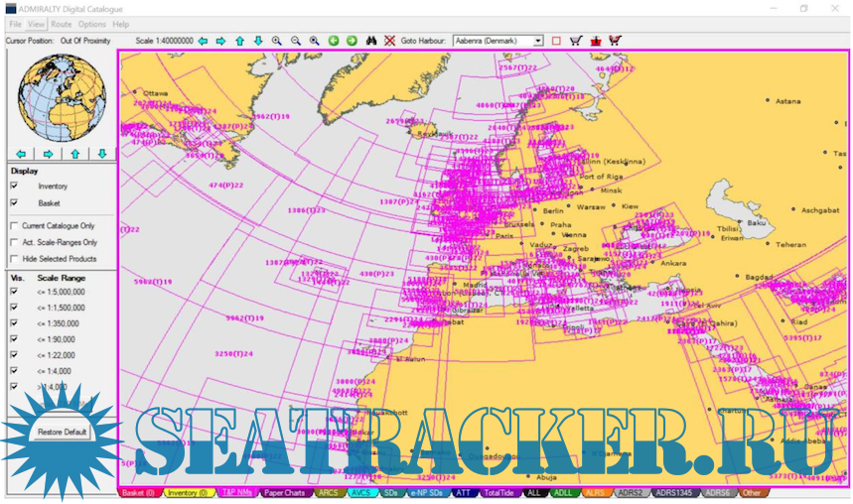Enable Current Catalogue Only checkbox
The height and width of the screenshot is (504, 853).
[x=15, y=226]
